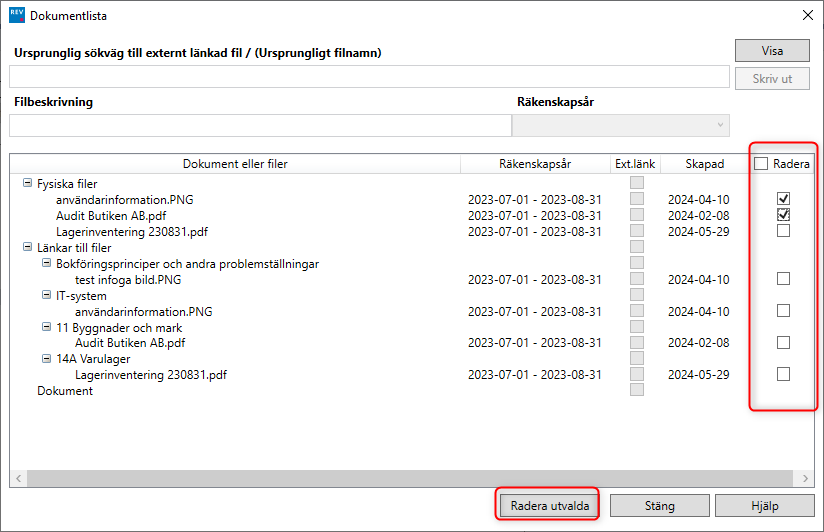Viewport: 824px width, 532px height.
Task: Uncheck Radera for Audit Butiken AB.pdf under Fysiska filer
Action: tap(783, 214)
